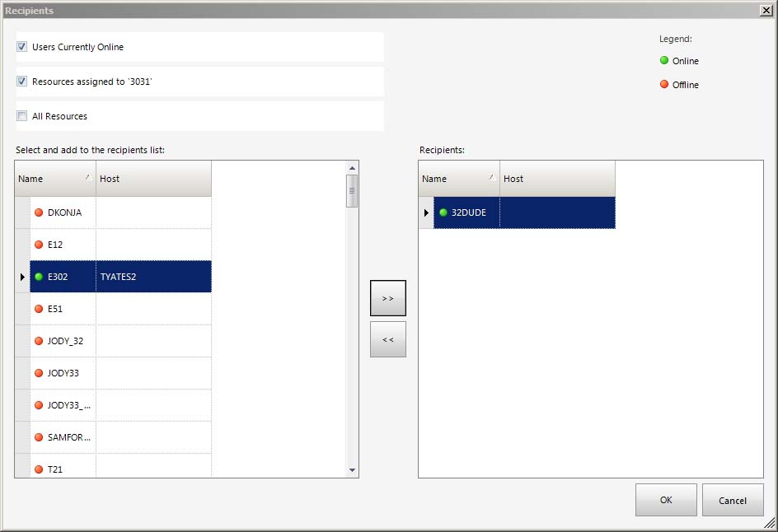Click the TYATES2 host cell
The width and height of the screenshot is (778, 532).
(153, 277)
